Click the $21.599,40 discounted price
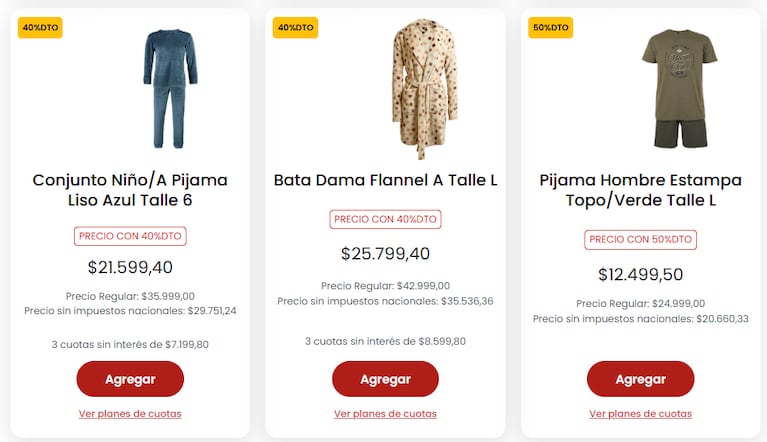767x442 pixels. 130,267
